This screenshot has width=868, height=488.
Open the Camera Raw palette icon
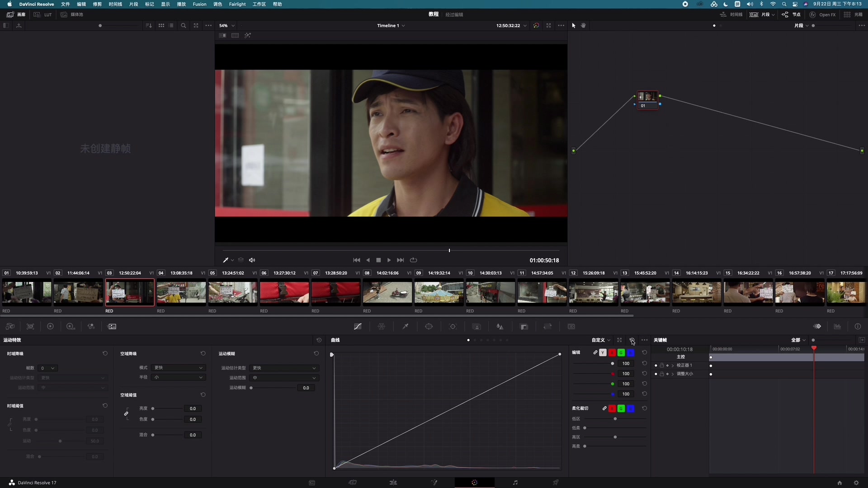(x=10, y=327)
